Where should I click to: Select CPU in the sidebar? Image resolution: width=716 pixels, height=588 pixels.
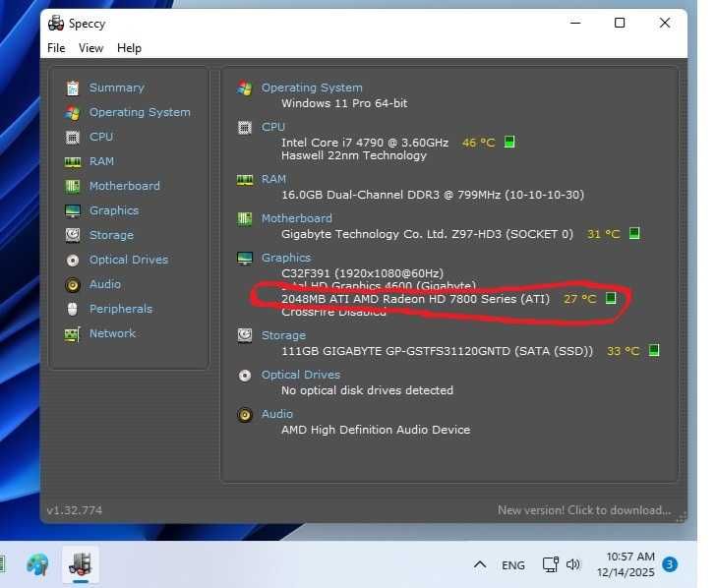[x=101, y=137]
